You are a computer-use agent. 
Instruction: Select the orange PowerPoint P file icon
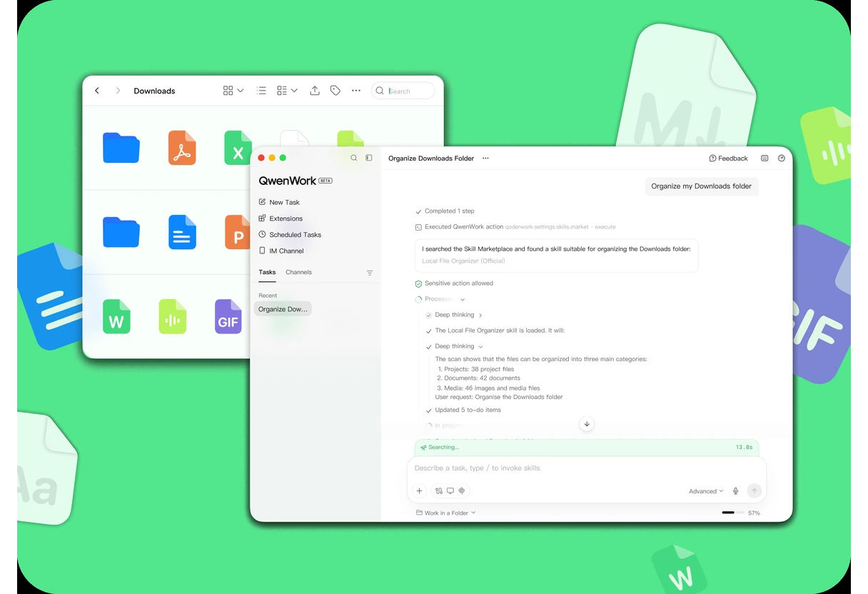pos(237,232)
